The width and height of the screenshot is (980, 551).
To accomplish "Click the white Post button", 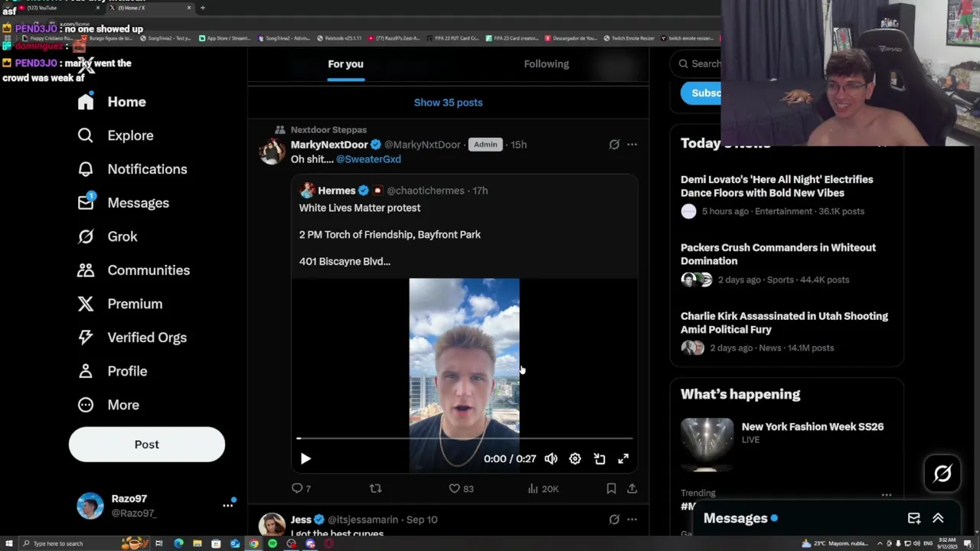I will pos(147,445).
